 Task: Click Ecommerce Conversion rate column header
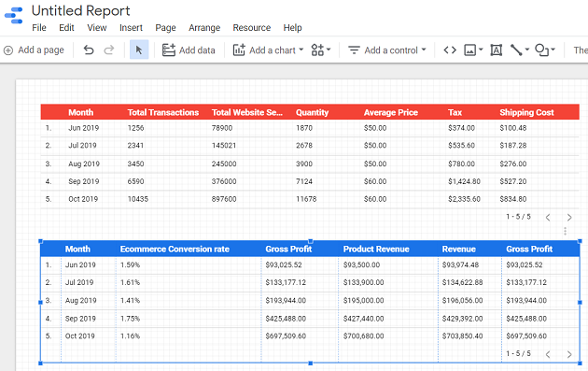click(x=175, y=249)
